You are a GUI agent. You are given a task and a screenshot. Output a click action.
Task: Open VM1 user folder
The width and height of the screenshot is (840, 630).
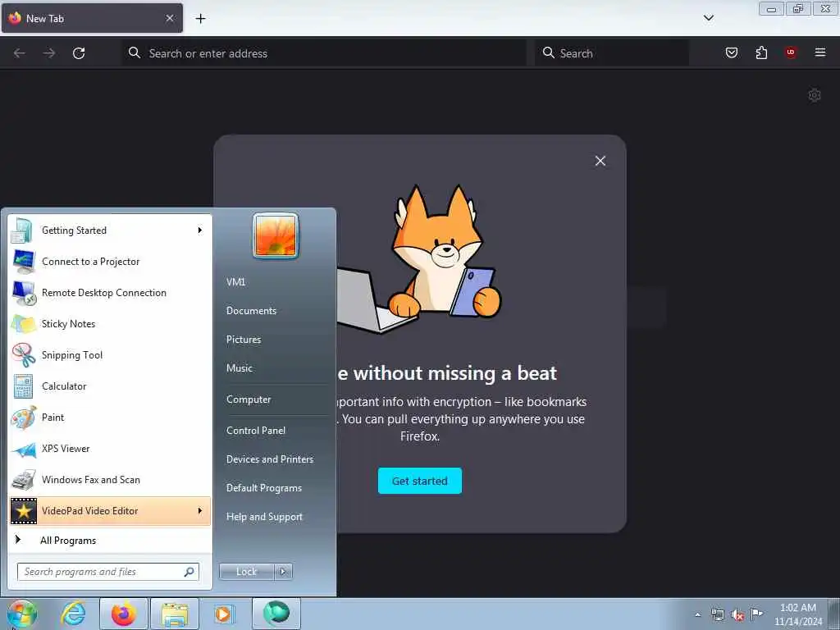point(235,282)
